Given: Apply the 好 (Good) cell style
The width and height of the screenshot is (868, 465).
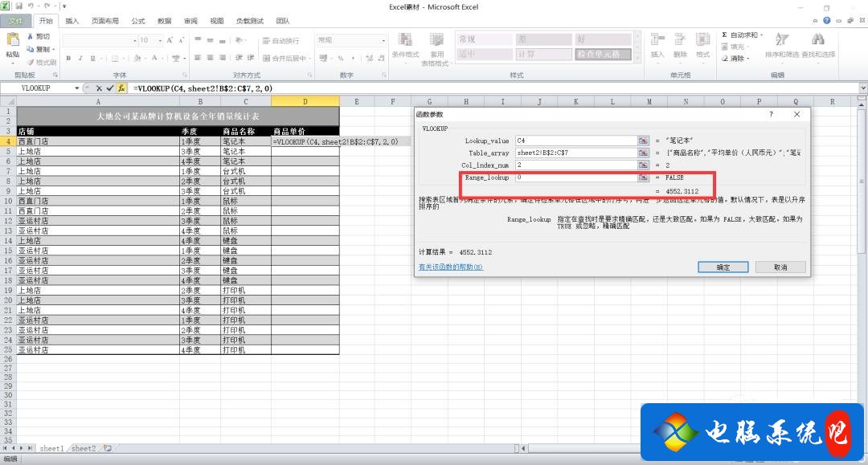Looking at the screenshot, I should coord(603,39).
